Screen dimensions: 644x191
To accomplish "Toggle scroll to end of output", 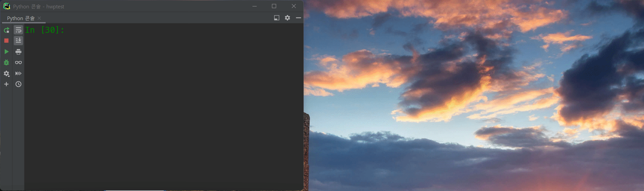I will tap(18, 41).
